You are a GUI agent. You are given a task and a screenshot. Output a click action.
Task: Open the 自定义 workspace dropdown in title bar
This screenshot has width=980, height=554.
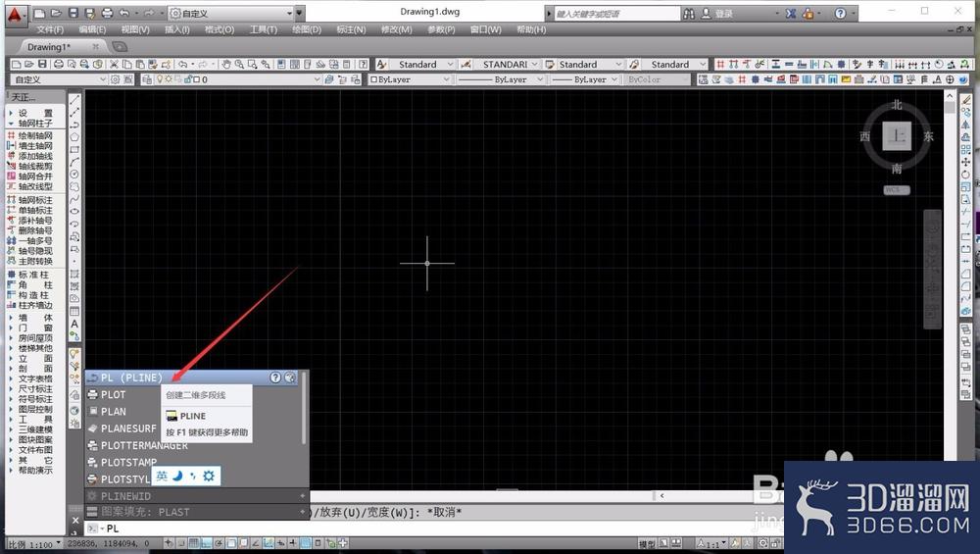[289, 13]
